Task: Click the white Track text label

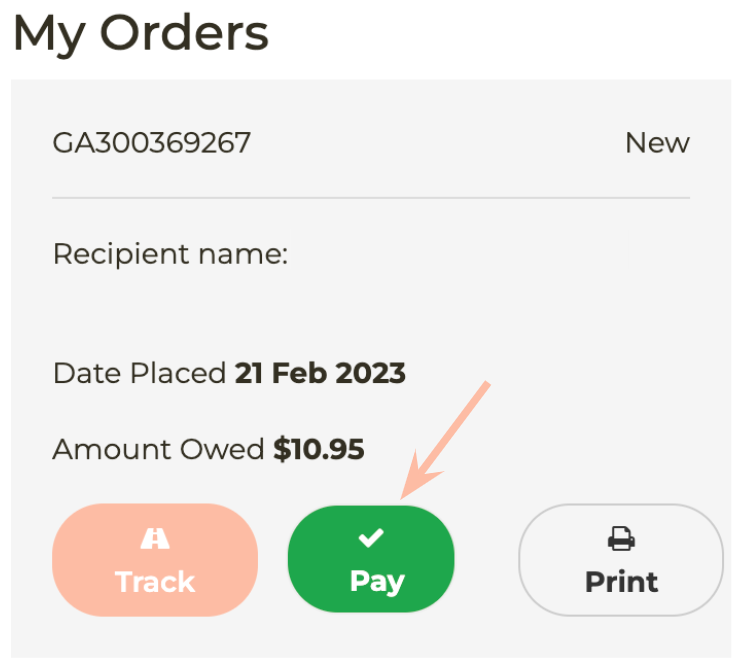Action: 155,582
